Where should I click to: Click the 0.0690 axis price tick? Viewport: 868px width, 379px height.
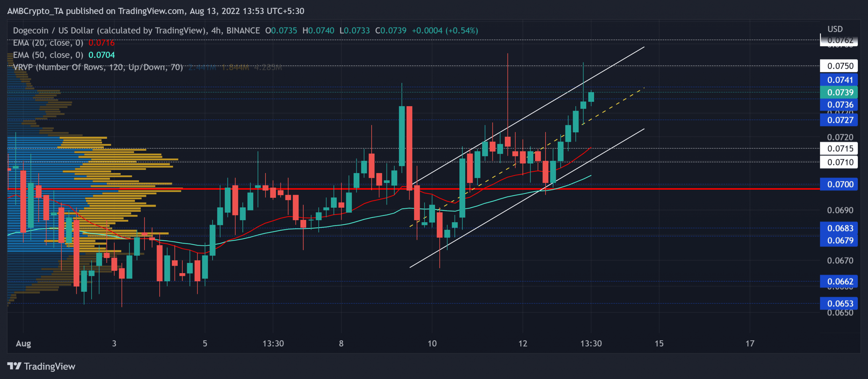pos(840,210)
